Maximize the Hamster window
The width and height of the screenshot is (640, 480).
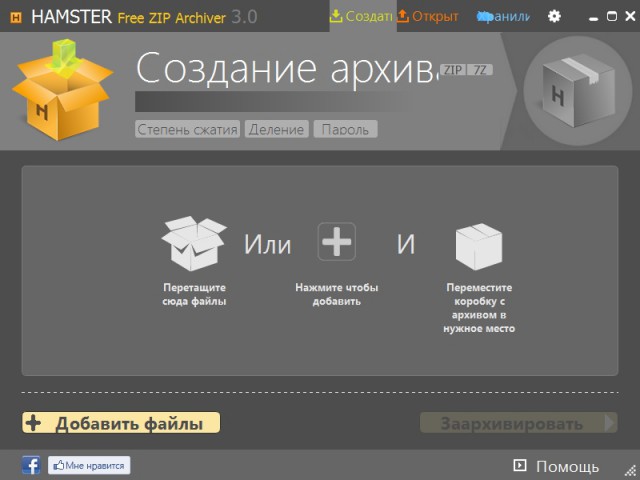pos(611,16)
